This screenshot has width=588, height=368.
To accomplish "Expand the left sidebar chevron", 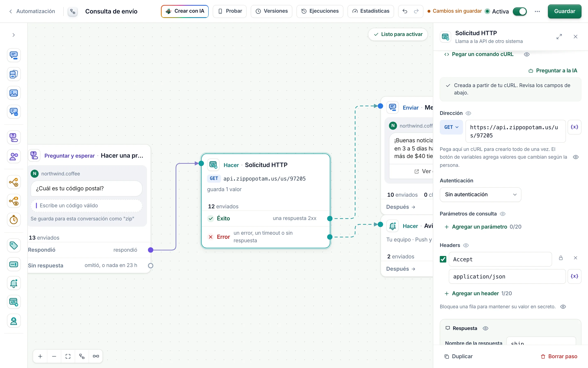I will [x=14, y=35].
